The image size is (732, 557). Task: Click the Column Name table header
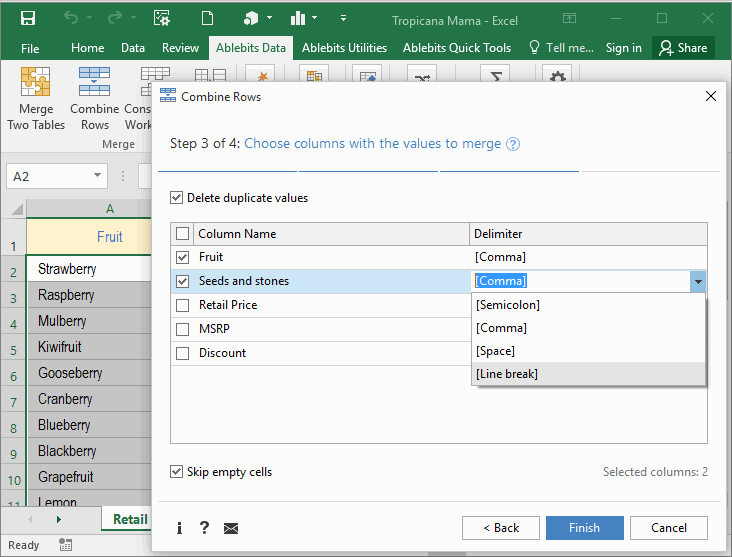click(x=331, y=233)
